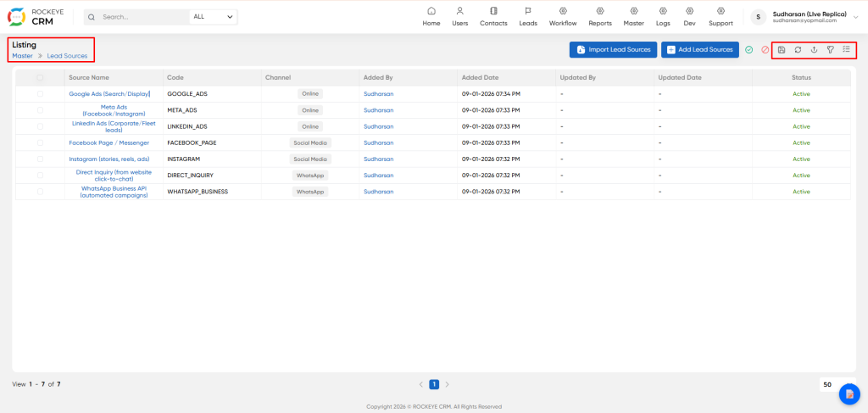Check the Meta Ads row checkbox
The width and height of the screenshot is (868, 413).
click(40, 110)
